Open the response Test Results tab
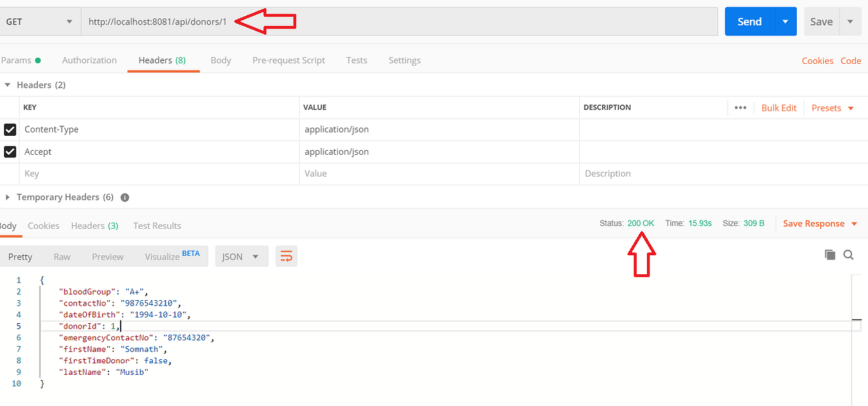Screen dimensions: 868x406 pos(157,225)
